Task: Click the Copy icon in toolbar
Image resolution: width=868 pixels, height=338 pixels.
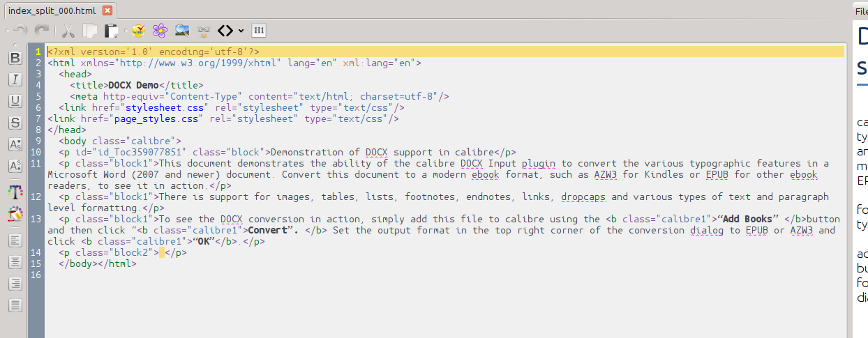Action: [x=89, y=31]
